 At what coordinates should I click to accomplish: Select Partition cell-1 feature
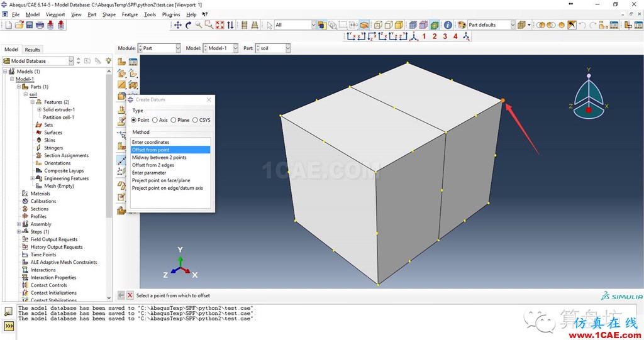tap(58, 117)
